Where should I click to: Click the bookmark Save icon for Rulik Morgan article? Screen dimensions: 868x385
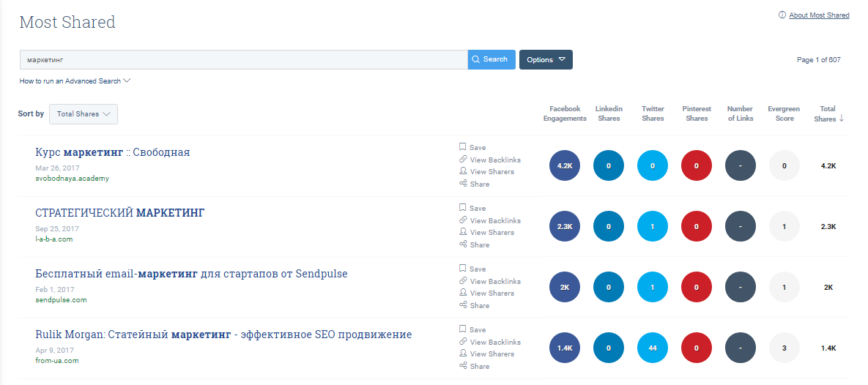coord(463,329)
